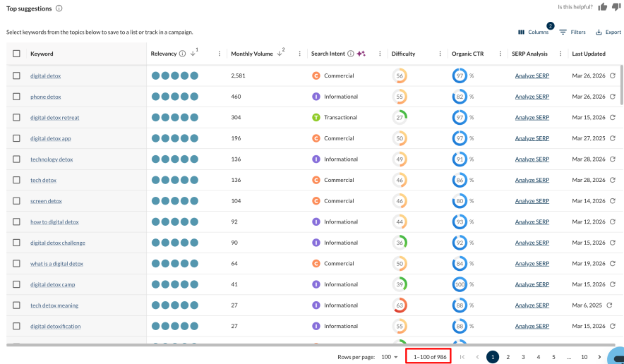Go to page 10
The image size is (624, 364).
tap(584, 357)
